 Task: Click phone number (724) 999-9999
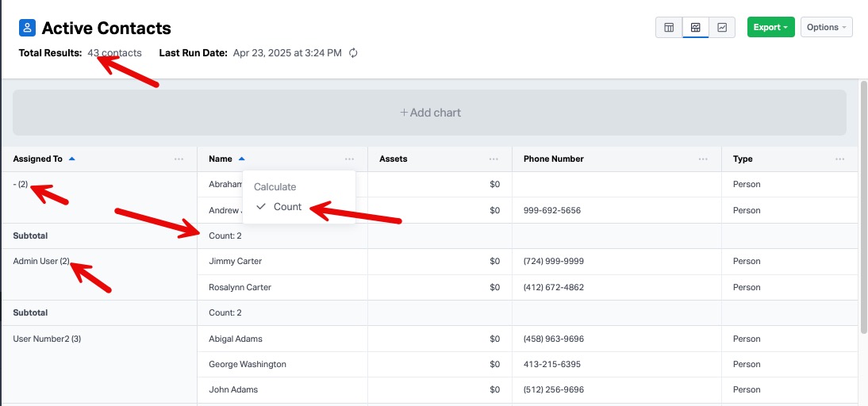(554, 261)
